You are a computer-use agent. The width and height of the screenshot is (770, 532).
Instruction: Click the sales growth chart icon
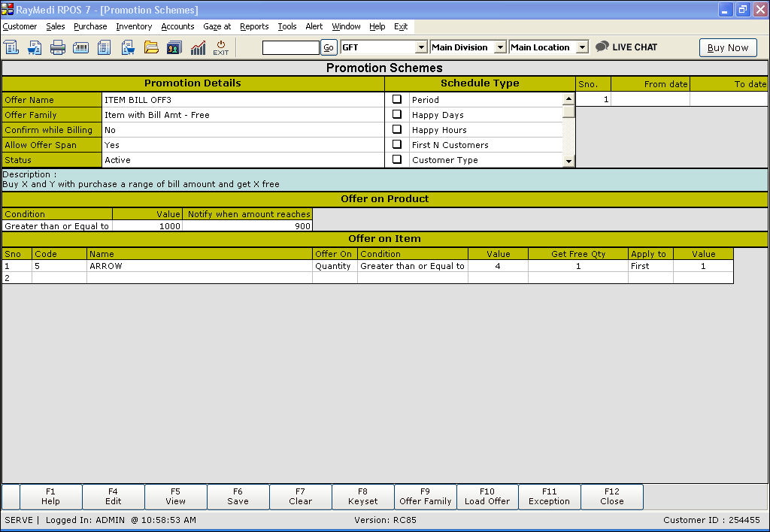[x=198, y=47]
